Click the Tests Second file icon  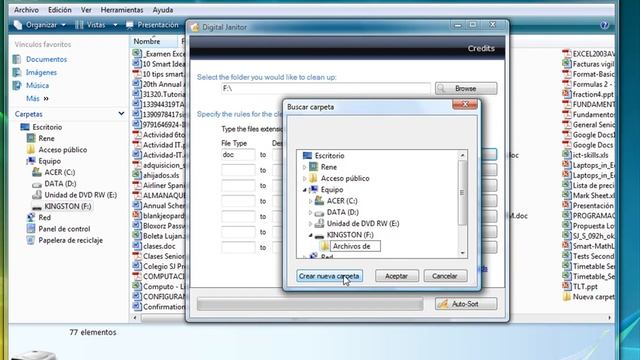pos(567,256)
